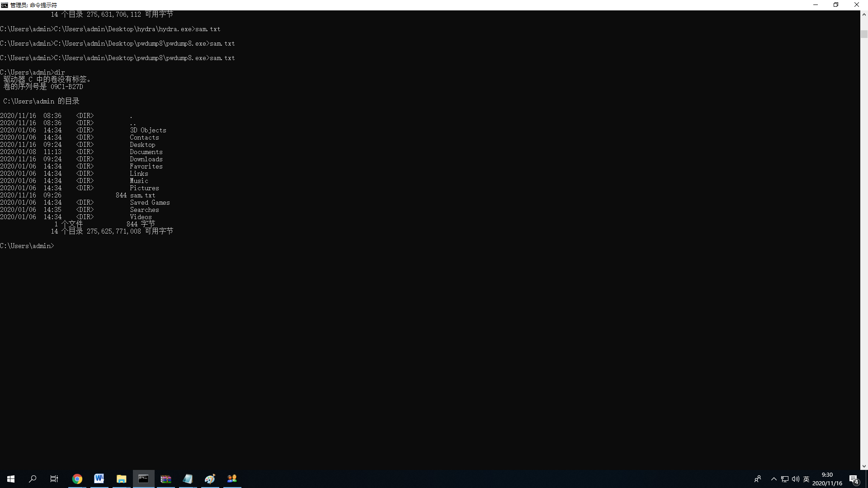
Task: Toggle the 英 input language indicator
Action: (x=807, y=479)
